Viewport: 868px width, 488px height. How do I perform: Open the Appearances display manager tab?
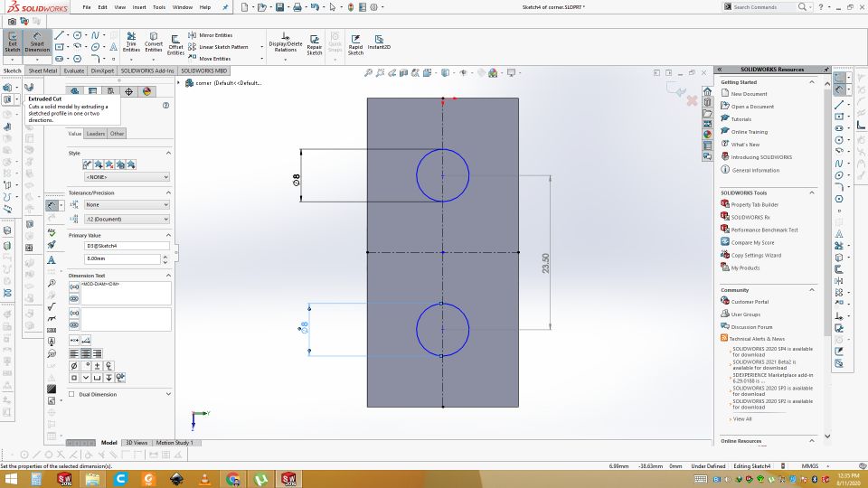coord(146,91)
